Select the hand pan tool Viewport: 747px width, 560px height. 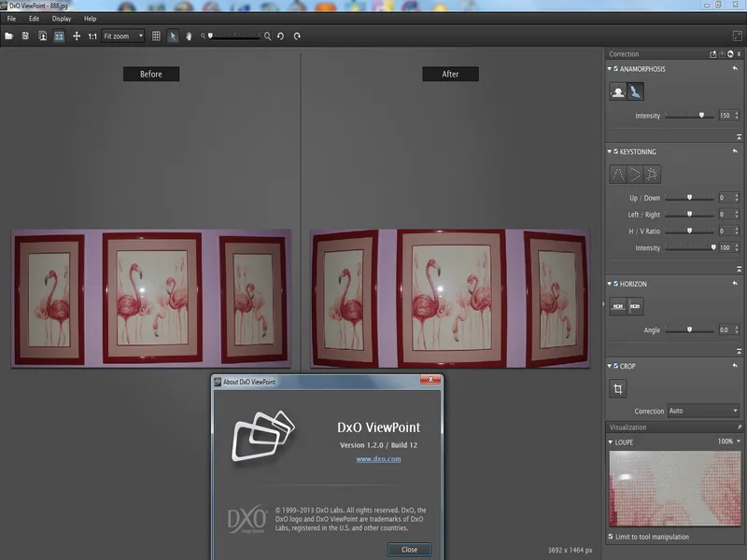189,36
